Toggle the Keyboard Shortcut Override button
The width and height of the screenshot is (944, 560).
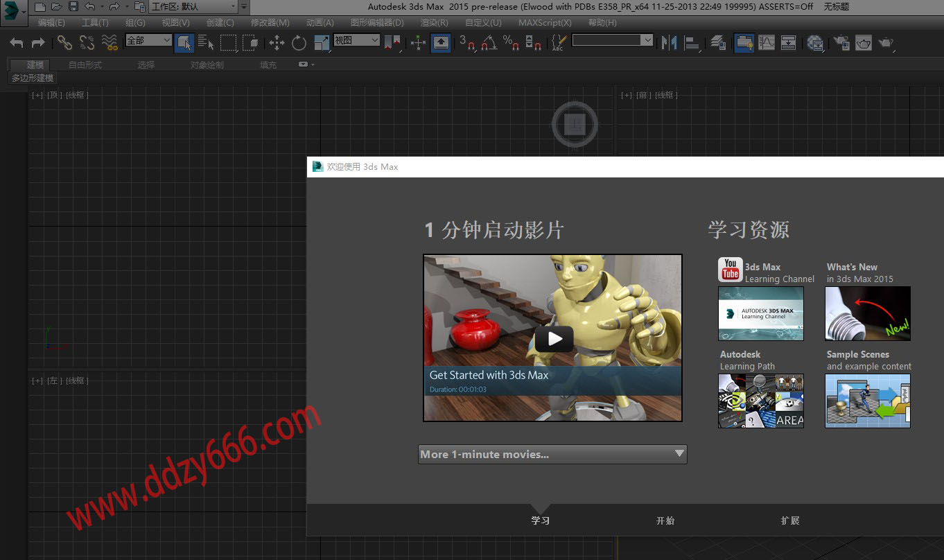point(440,43)
